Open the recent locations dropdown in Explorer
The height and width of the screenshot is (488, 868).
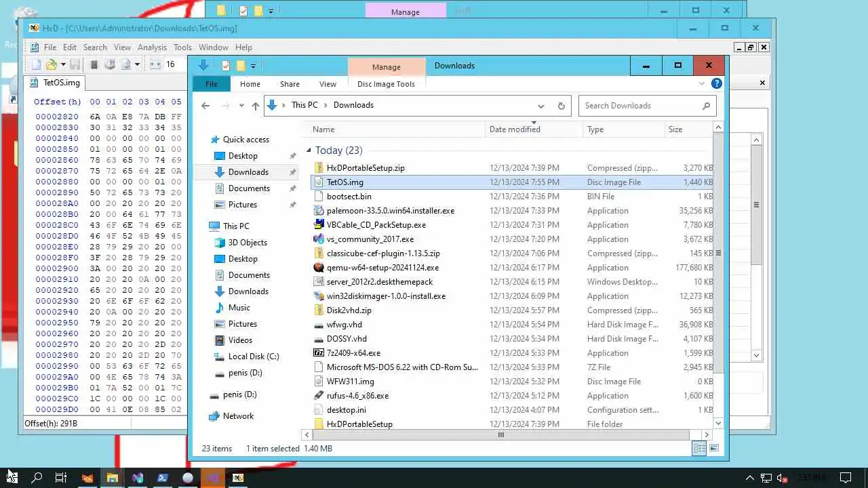pos(241,106)
